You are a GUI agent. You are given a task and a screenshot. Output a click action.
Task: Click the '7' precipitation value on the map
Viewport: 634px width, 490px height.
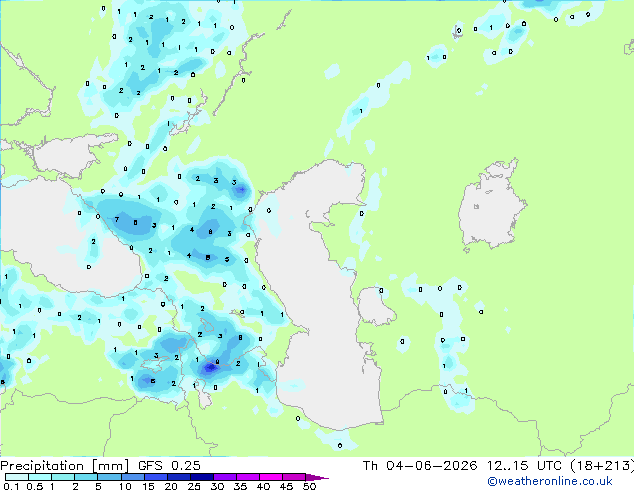(117, 220)
